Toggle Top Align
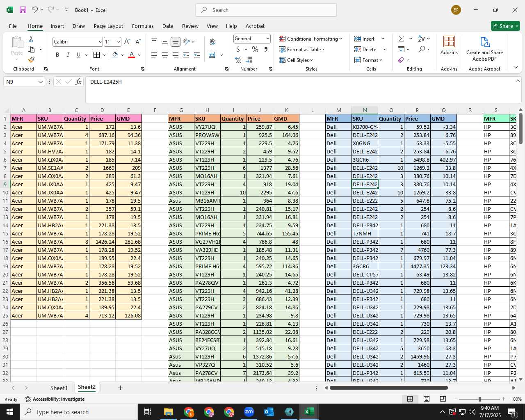 tap(154, 41)
